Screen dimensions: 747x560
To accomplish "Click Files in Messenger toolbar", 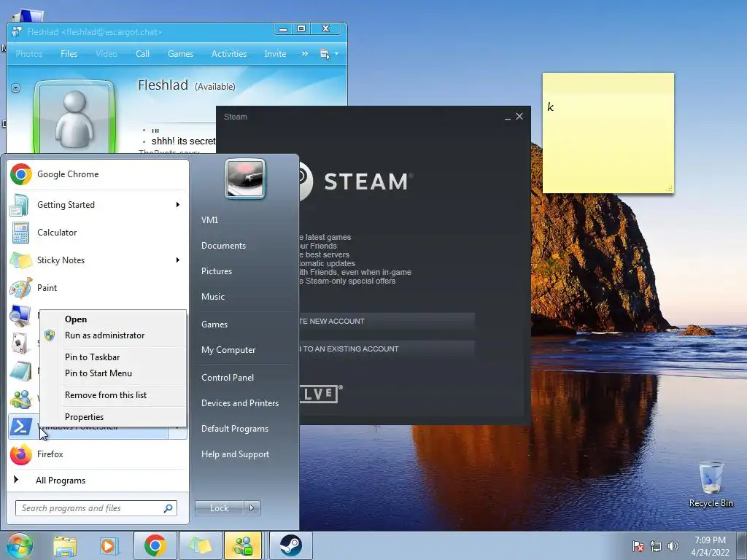I will point(69,54).
